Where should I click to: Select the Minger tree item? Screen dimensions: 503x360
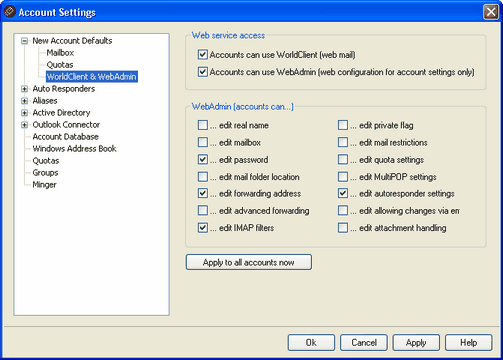[x=44, y=185]
